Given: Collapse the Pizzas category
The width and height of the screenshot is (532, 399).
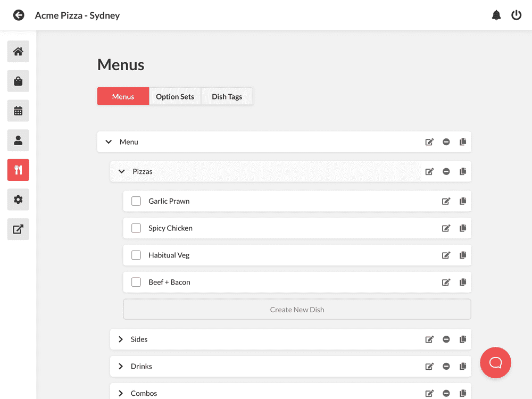Looking at the screenshot, I should pos(122,172).
